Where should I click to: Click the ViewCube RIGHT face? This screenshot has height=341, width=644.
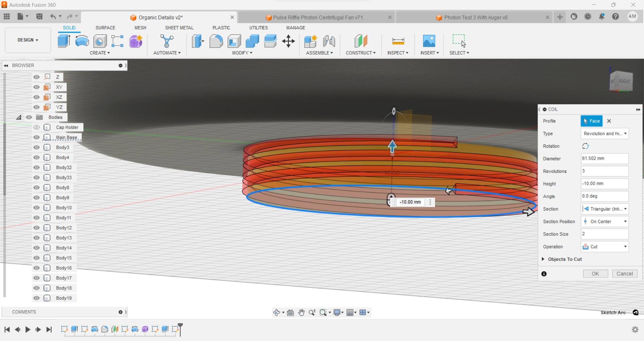coord(625,81)
